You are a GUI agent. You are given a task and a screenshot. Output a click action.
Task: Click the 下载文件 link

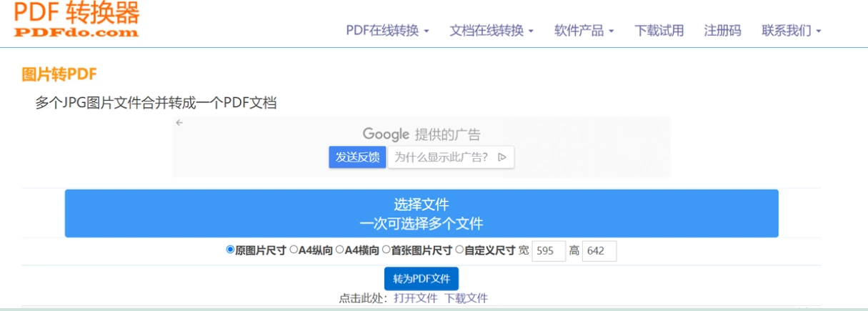[466, 298]
